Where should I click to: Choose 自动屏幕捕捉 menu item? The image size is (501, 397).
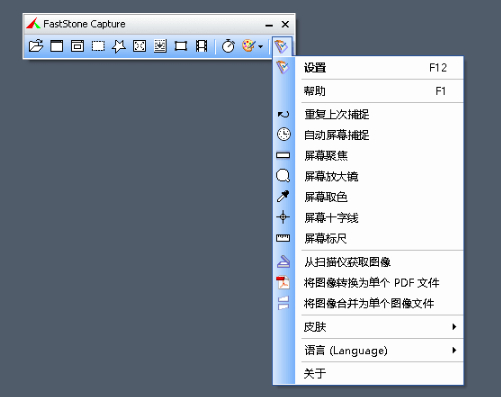click(368, 135)
